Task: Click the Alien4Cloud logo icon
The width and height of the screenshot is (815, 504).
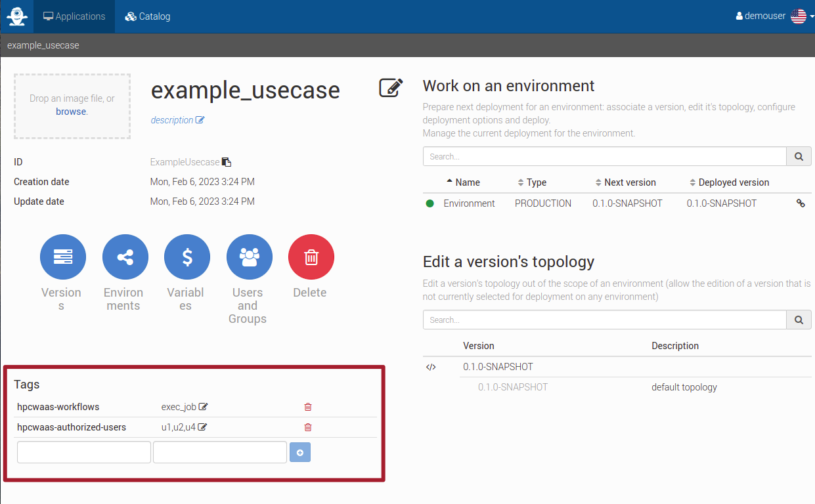Action: (x=17, y=16)
